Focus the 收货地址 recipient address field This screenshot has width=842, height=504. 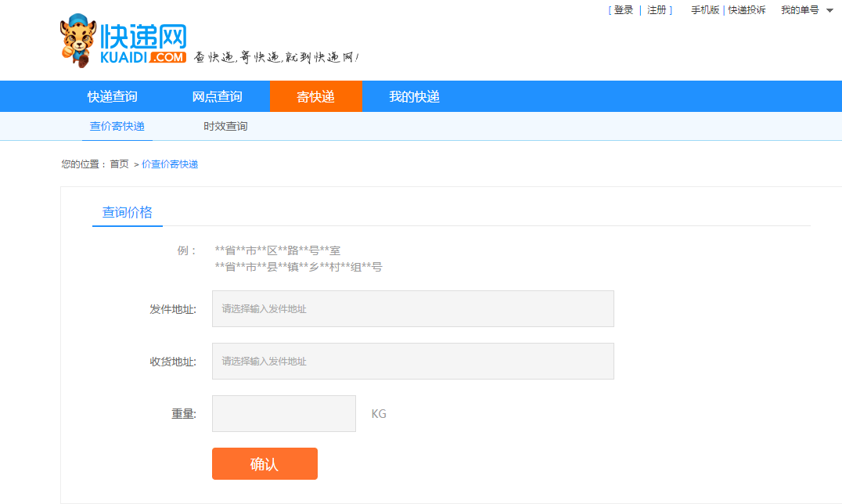pyautogui.click(x=412, y=361)
